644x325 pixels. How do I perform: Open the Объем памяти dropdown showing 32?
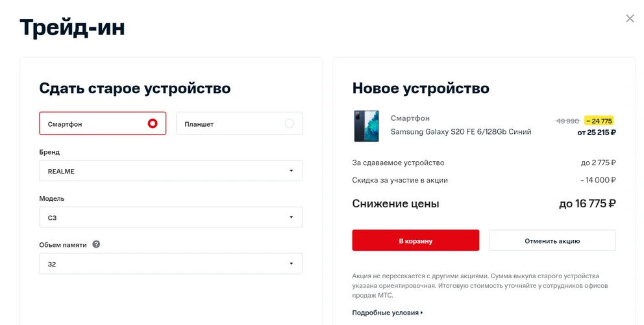[171, 264]
